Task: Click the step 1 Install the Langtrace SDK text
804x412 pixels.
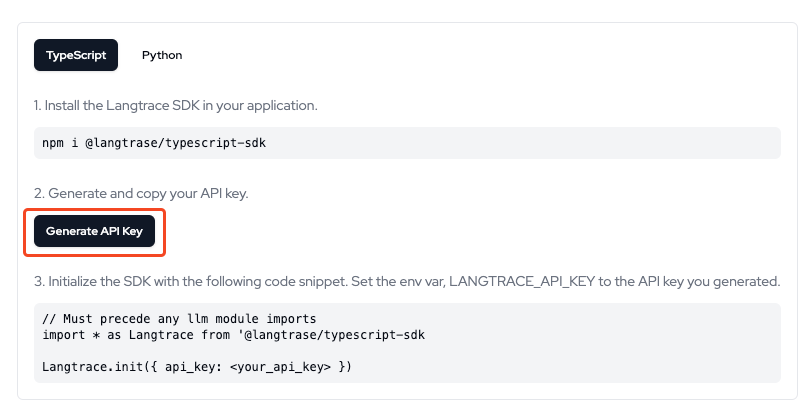Action: pos(175,106)
